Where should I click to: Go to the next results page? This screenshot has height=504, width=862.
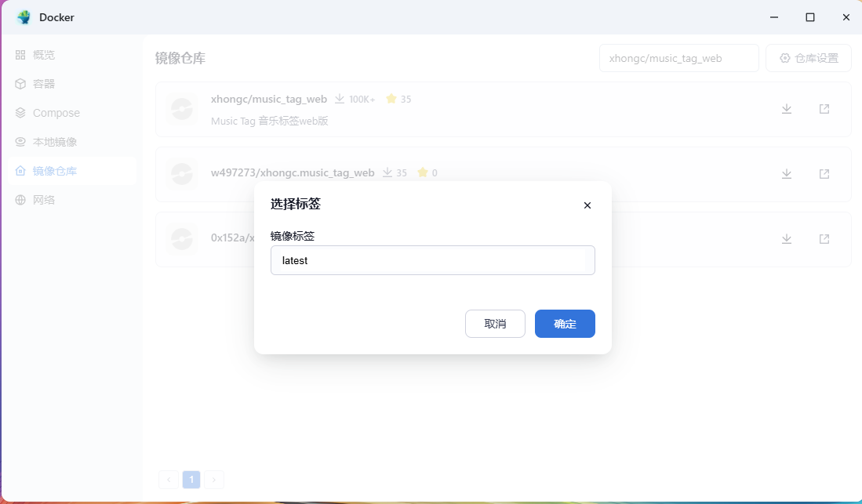214,480
